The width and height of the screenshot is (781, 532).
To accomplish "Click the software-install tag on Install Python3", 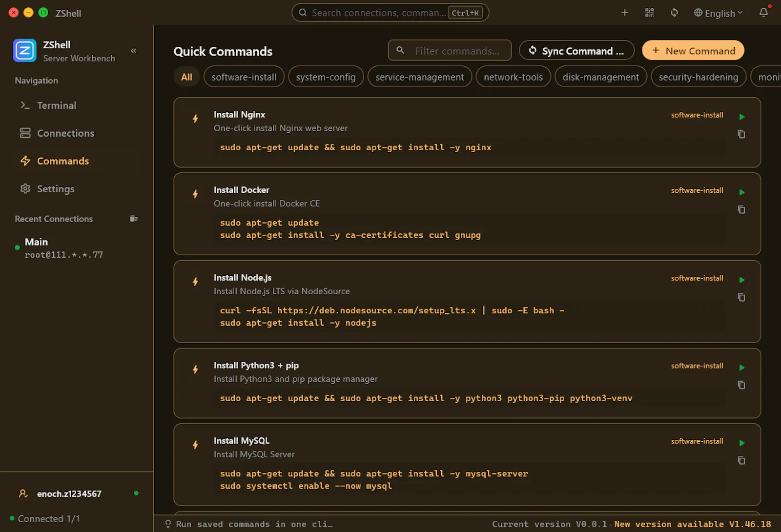I will click(x=697, y=366).
